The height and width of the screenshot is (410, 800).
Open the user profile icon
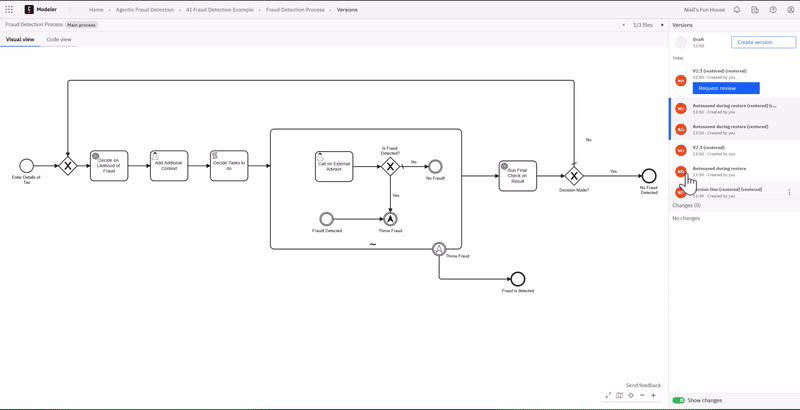[790, 10]
